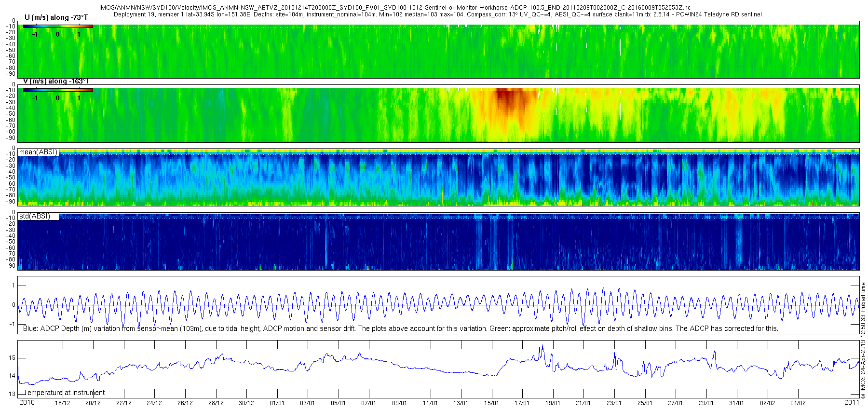Viewport: 868px width, 410px height.
Task: Click the 'Temperature at instrument' label
Action: (x=64, y=393)
